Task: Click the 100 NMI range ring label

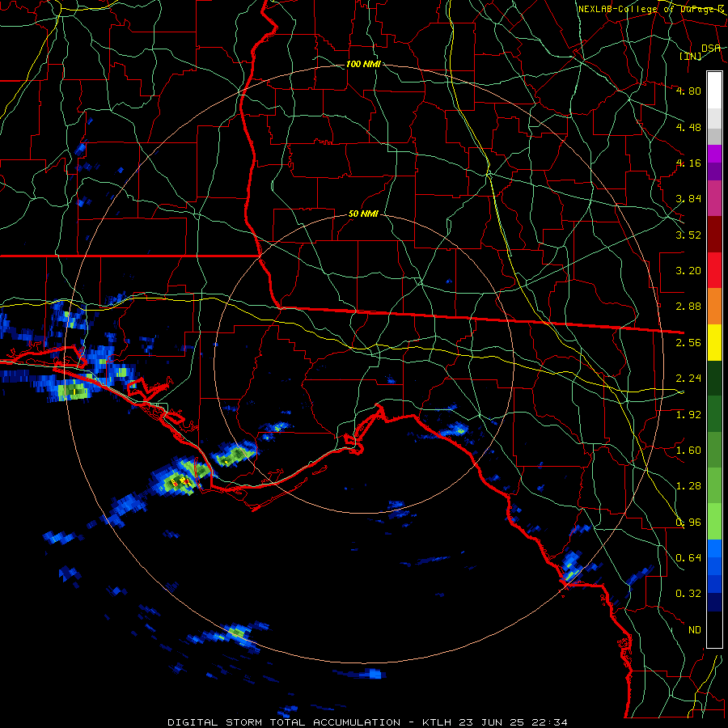Action: [363, 64]
